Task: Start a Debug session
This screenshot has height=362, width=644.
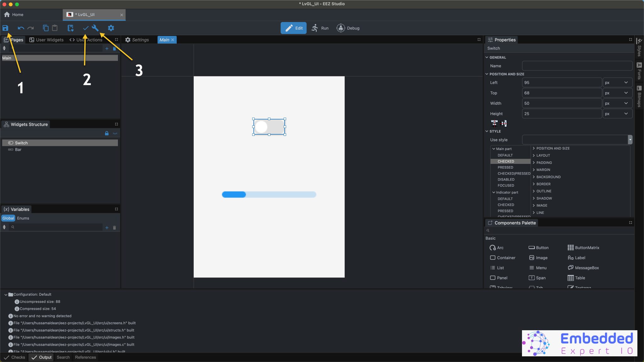Action: 348,28
